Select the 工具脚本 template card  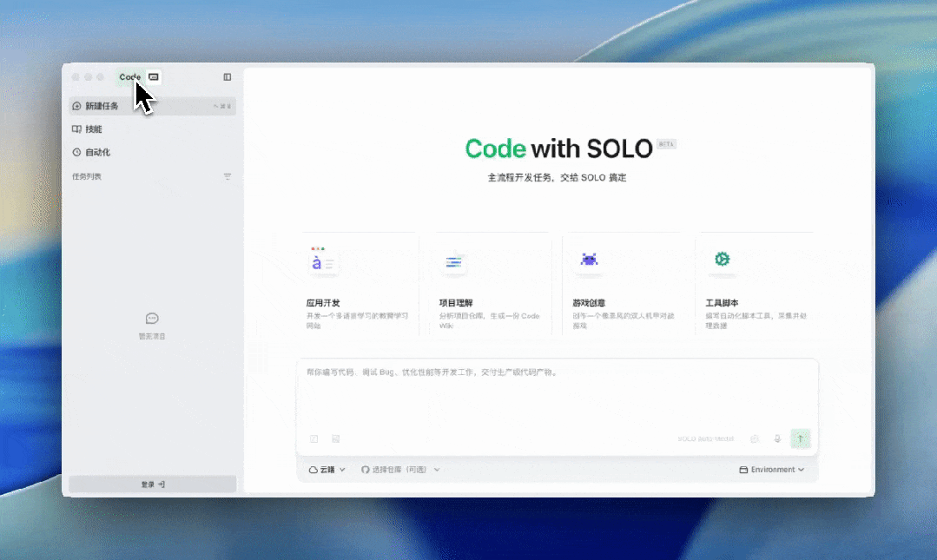757,285
